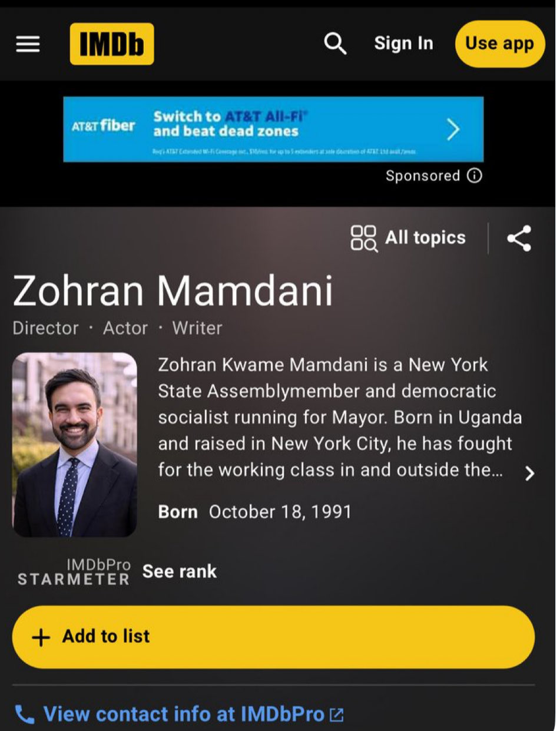Screen dimensions: 560x731
Task: Select the Writer profession label
Action: (197, 328)
